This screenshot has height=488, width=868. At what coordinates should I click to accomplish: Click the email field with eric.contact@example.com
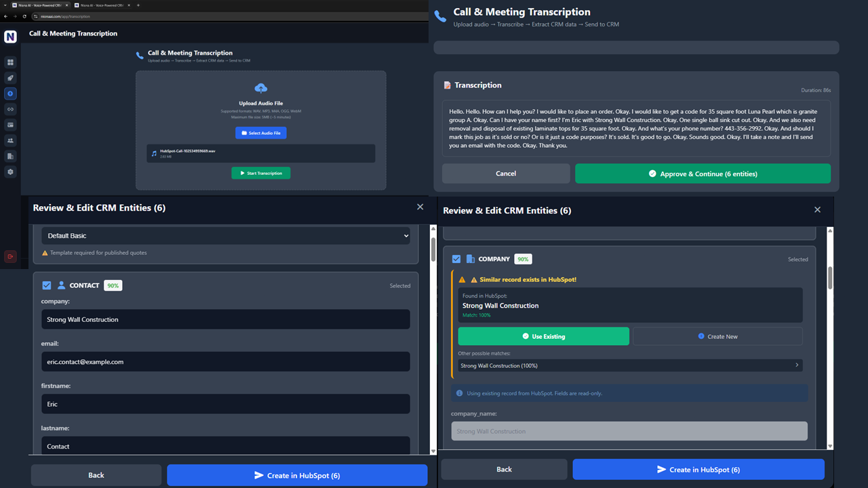(x=225, y=361)
